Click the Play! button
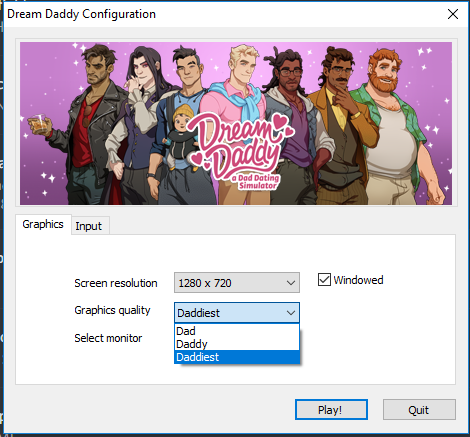Viewport: 470px width, 437px height. (x=331, y=409)
